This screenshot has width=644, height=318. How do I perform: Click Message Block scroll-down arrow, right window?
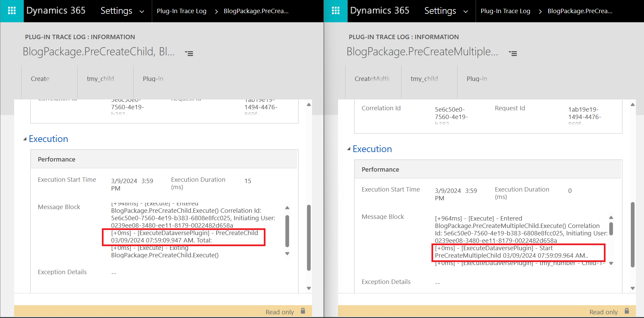pyautogui.click(x=611, y=263)
